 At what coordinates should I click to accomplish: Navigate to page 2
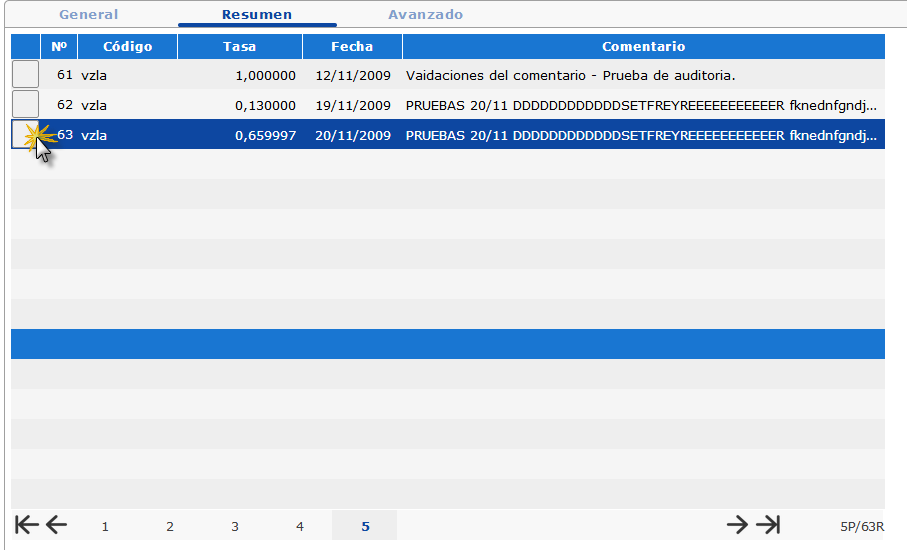(x=170, y=526)
